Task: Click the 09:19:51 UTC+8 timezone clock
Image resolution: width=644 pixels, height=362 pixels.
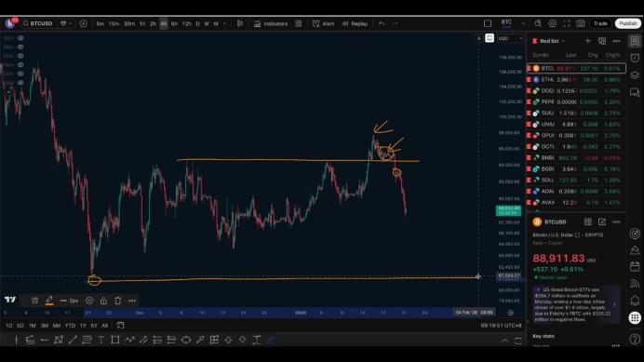Action: (x=501, y=326)
